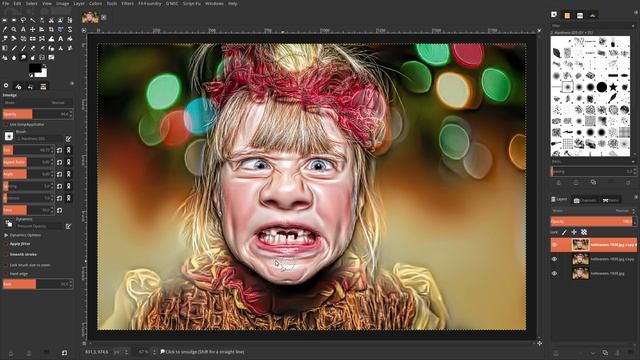Select the Smudge tool in toolbox

click(x=23, y=58)
